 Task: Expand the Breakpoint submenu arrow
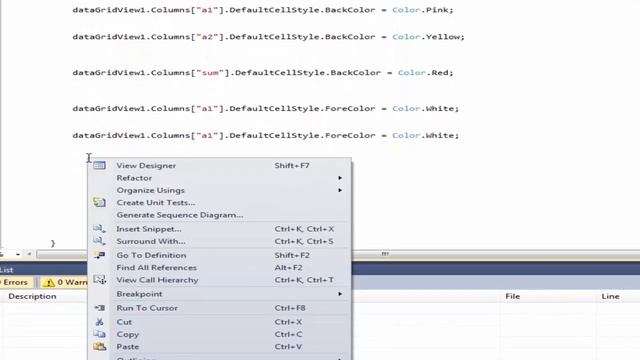(340, 294)
